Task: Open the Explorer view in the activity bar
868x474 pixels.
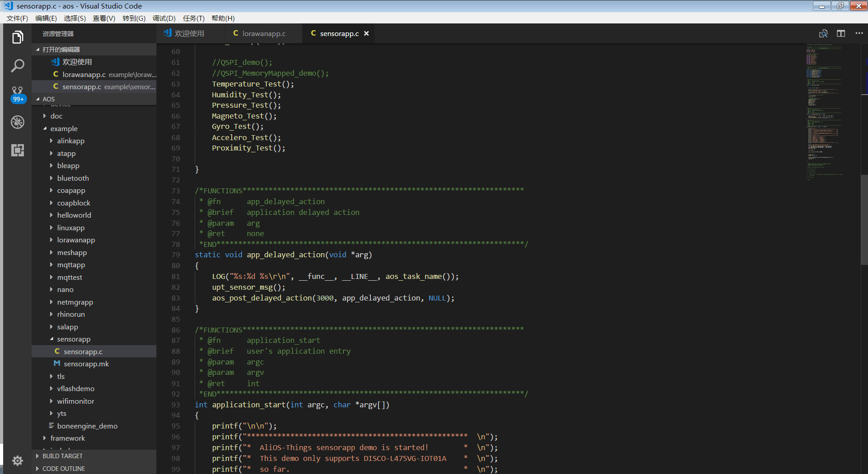Action: (x=17, y=37)
